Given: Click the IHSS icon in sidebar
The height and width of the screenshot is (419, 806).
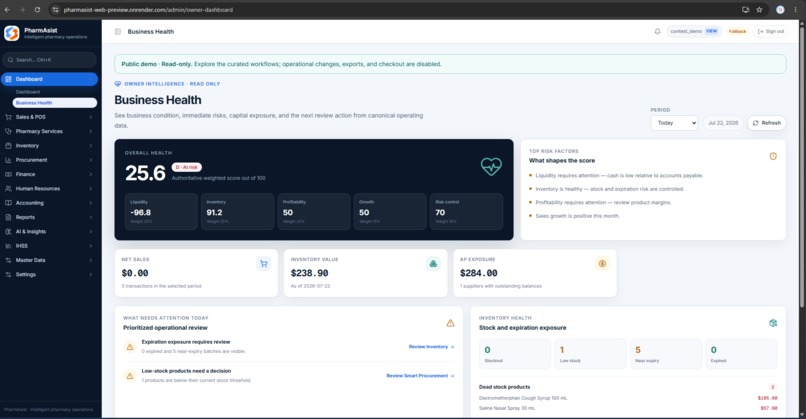Looking at the screenshot, I should tap(8, 246).
